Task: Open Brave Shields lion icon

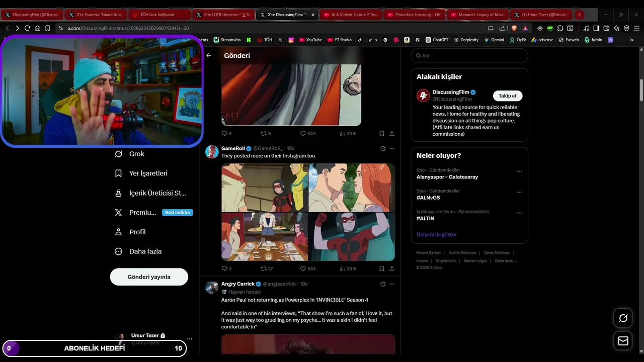Action: pyautogui.click(x=514, y=28)
